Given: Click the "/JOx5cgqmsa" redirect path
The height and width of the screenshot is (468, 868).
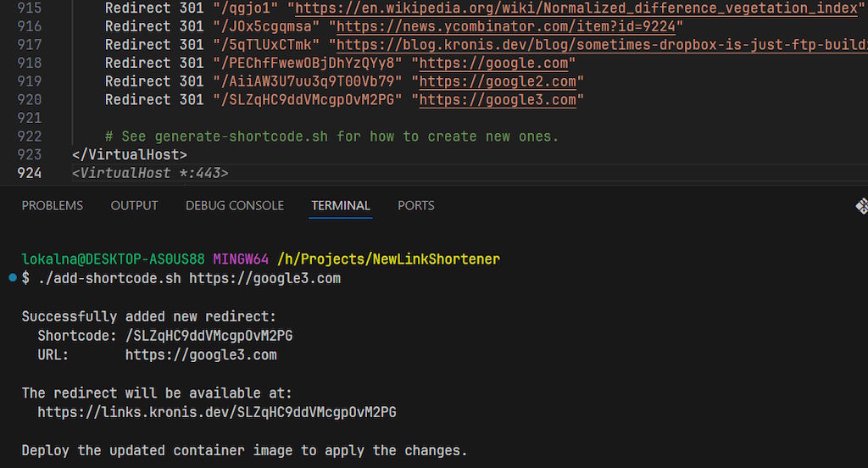Looking at the screenshot, I should [x=266, y=26].
